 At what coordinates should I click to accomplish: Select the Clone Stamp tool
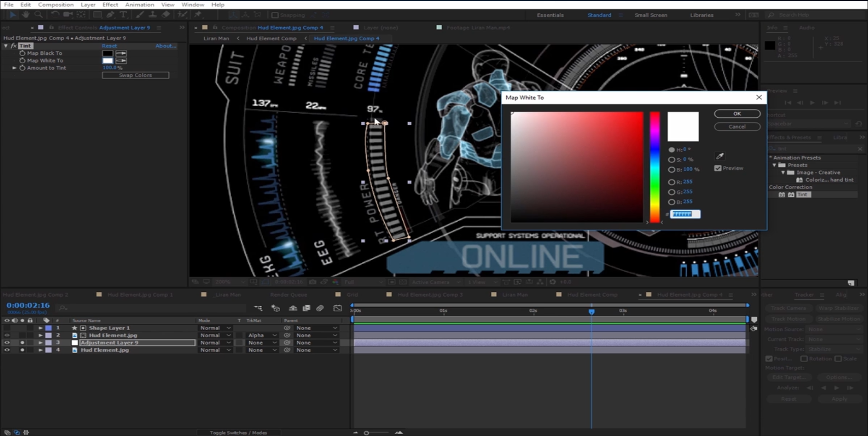[x=153, y=15]
